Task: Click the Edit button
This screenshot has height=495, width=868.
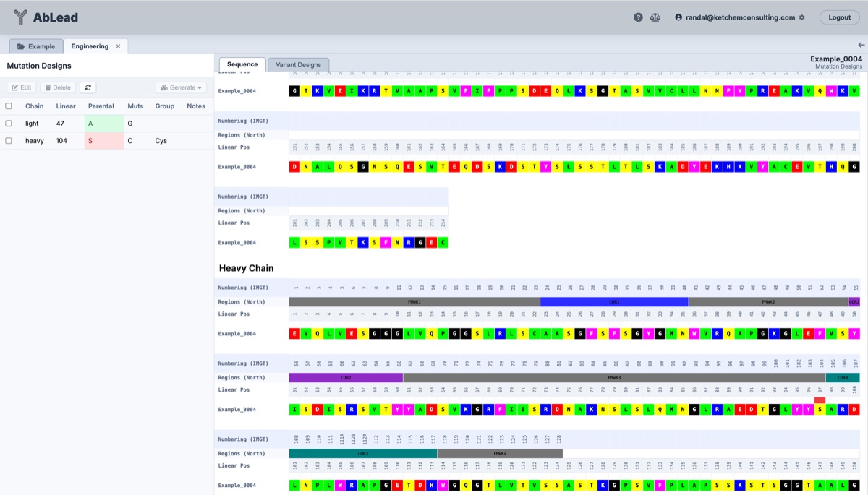Action: [21, 87]
